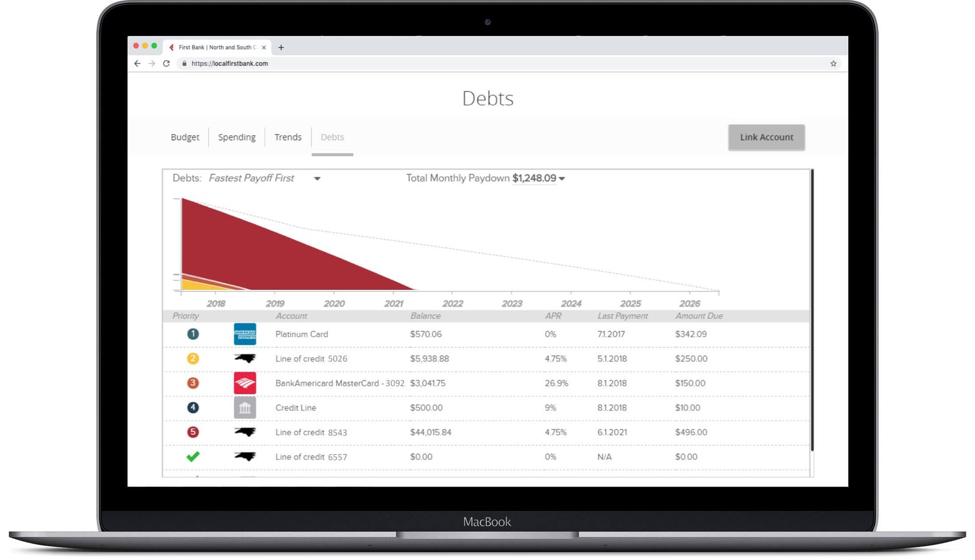Select the priority 2 badge for Line of credit 5026
This screenshot has width=975, height=560.
pyautogui.click(x=193, y=358)
